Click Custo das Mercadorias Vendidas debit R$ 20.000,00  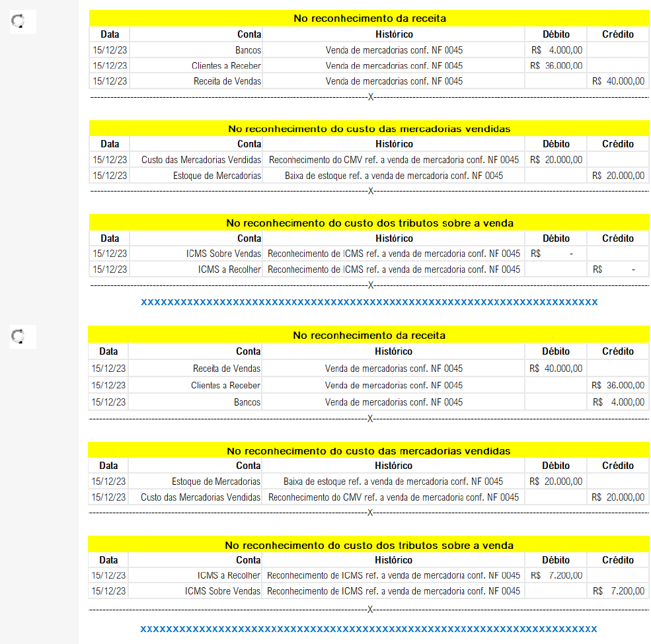[556, 160]
